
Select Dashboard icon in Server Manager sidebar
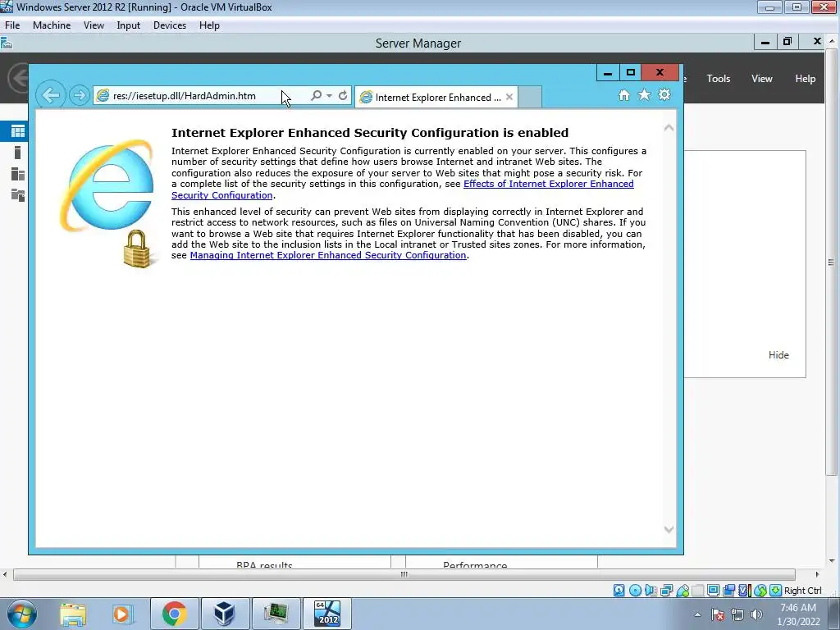tap(18, 131)
